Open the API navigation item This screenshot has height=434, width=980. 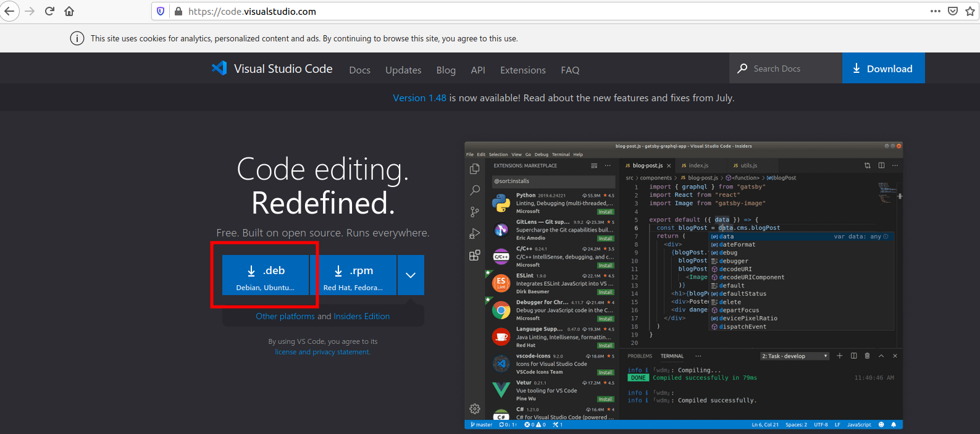pyautogui.click(x=478, y=70)
